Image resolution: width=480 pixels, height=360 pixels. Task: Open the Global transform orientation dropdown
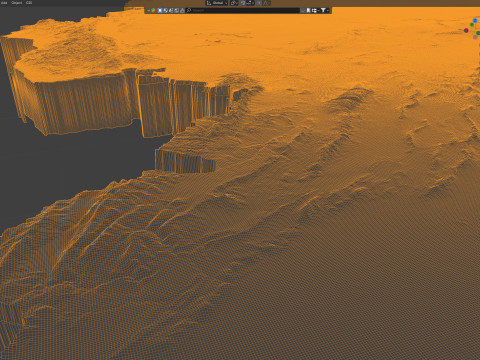point(217,3)
